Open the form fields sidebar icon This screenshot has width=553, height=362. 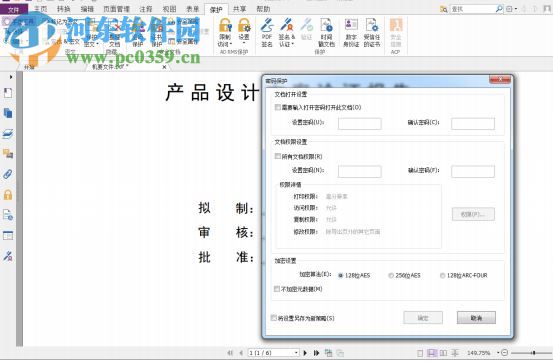pyautogui.click(x=8, y=235)
